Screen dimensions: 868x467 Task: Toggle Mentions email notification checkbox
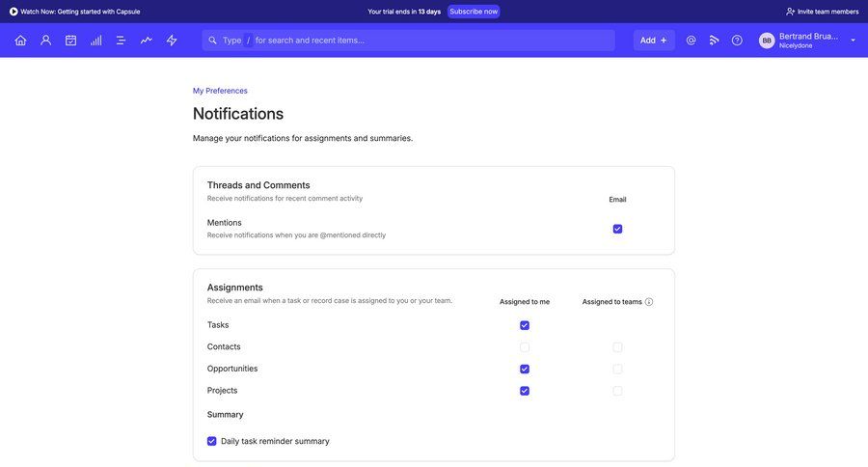coord(617,229)
